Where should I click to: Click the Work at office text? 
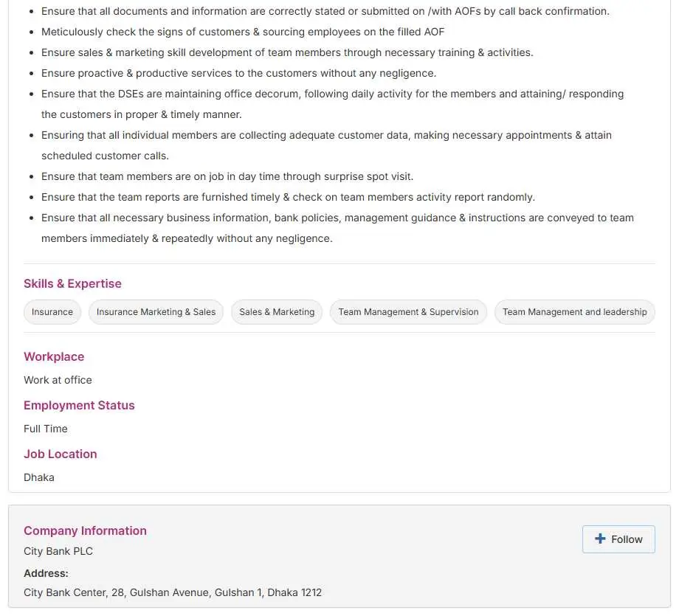pyautogui.click(x=58, y=380)
